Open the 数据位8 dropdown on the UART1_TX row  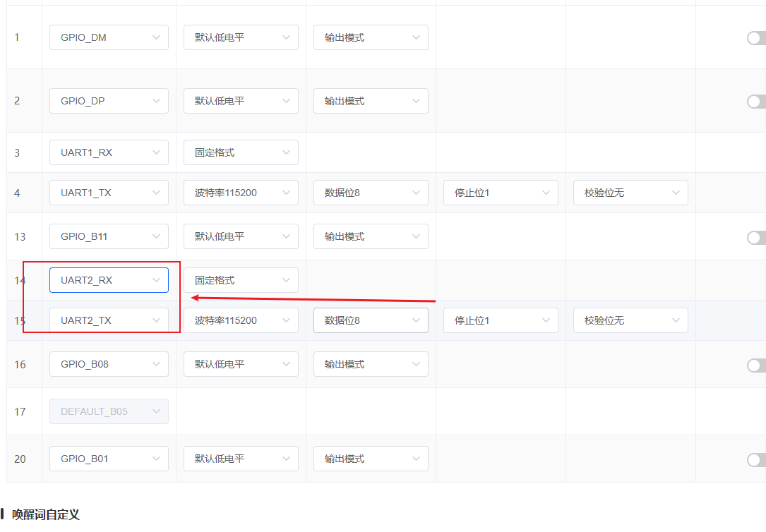pos(370,192)
